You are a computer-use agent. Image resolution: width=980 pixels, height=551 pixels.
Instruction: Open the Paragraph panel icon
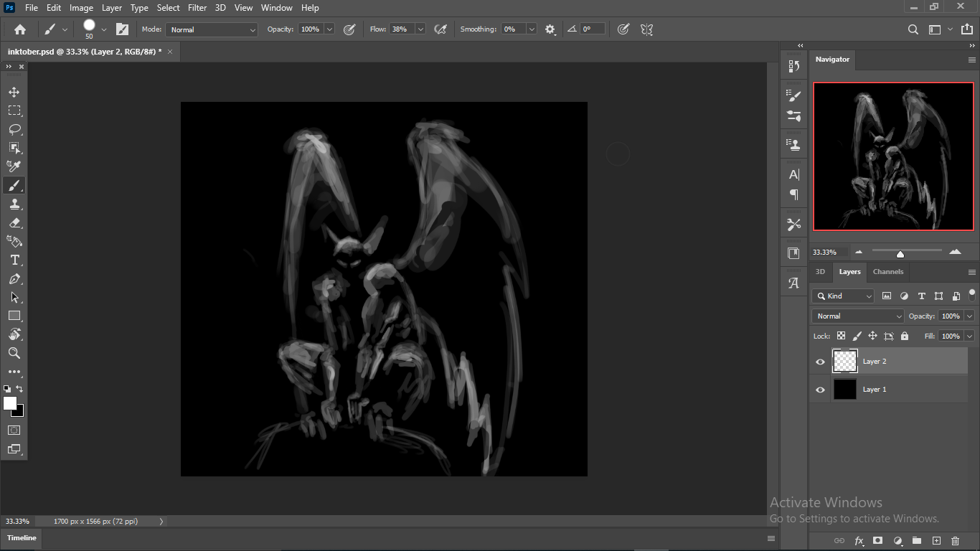(794, 194)
